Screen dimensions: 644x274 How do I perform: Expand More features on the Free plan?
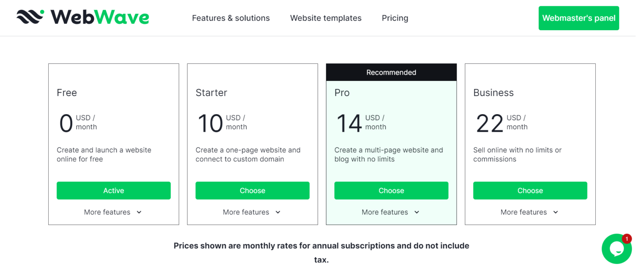(x=113, y=212)
